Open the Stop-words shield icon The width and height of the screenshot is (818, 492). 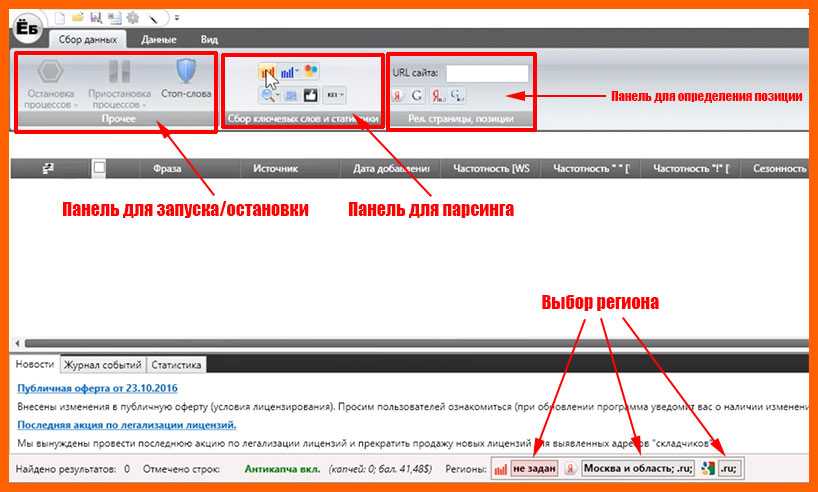(x=185, y=74)
